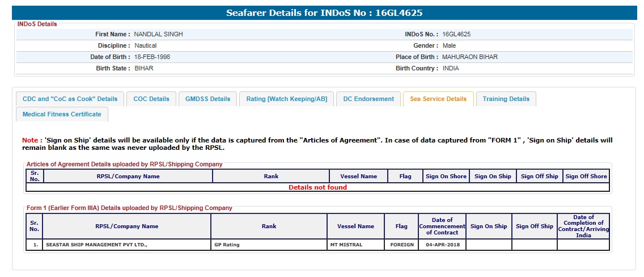
Task: Open the GMDSS Details tab
Action: tap(208, 99)
